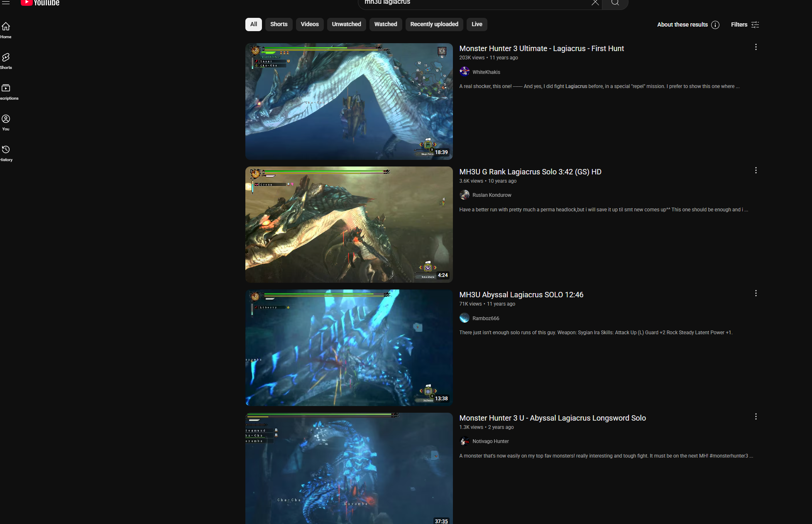The height and width of the screenshot is (524, 812).
Task: Play the 13:38 Abyssal Lagiacrus thumbnail
Action: [x=349, y=348]
